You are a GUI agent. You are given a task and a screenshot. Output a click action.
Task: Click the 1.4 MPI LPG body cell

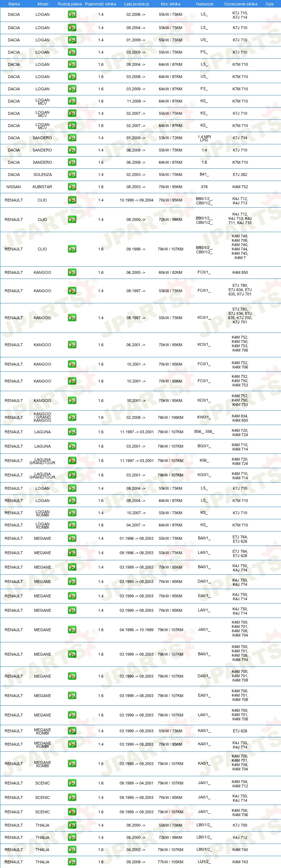[204, 138]
